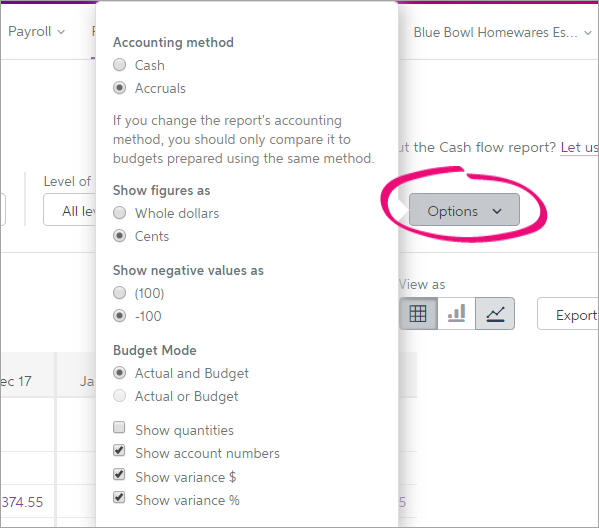Screen dimensions: 599x528
Task: Expand Blue Bowl Homewares business switcher
Action: click(502, 32)
